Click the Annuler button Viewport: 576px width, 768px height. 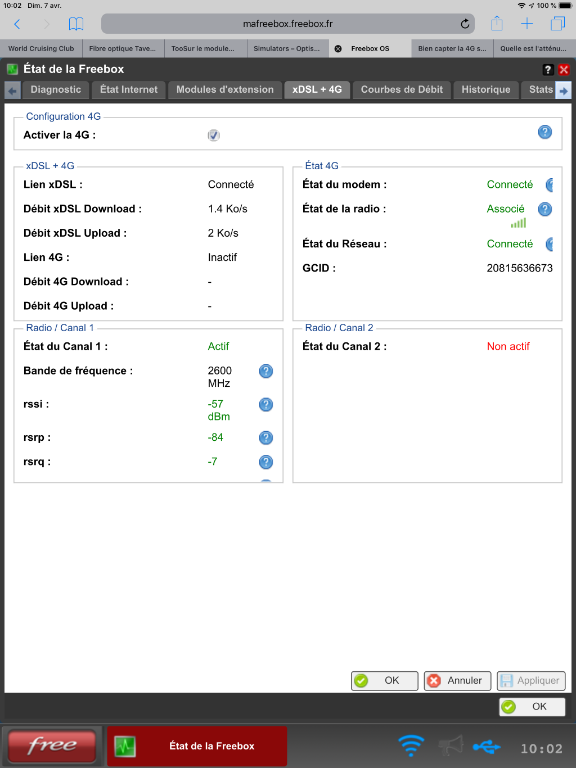[457, 681]
